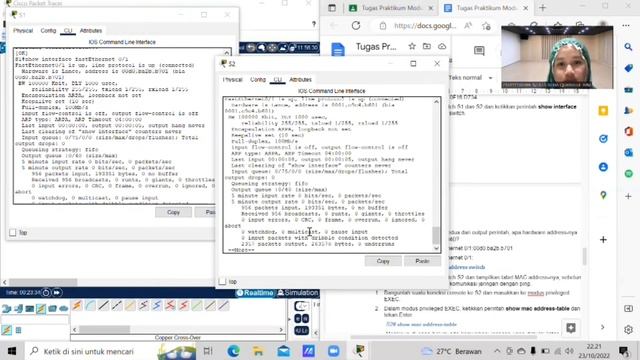This screenshot has width=640, height=360.
Task: Select the Network Devices category icon
Action: [7, 309]
